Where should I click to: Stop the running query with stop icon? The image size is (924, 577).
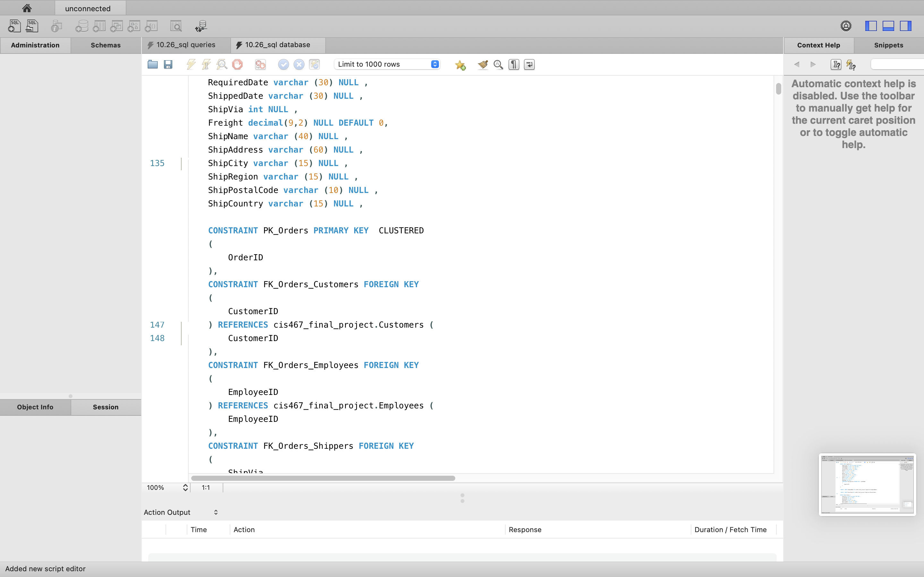point(237,64)
